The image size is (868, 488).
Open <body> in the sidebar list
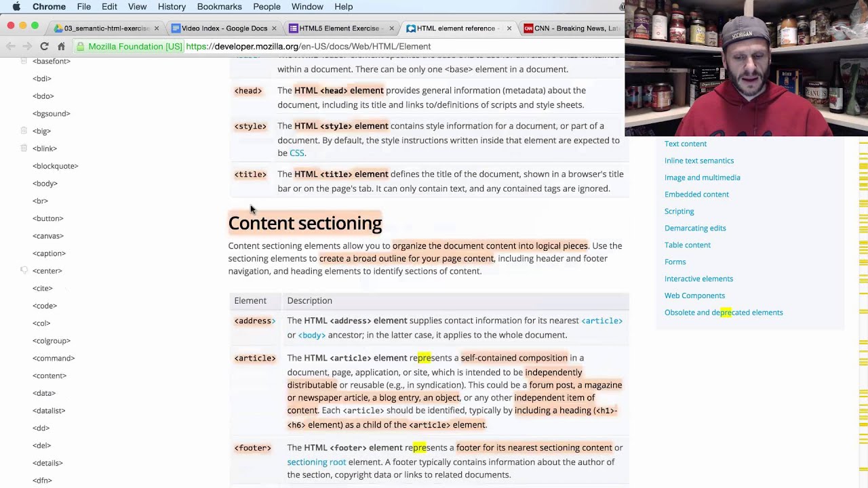[x=45, y=184]
